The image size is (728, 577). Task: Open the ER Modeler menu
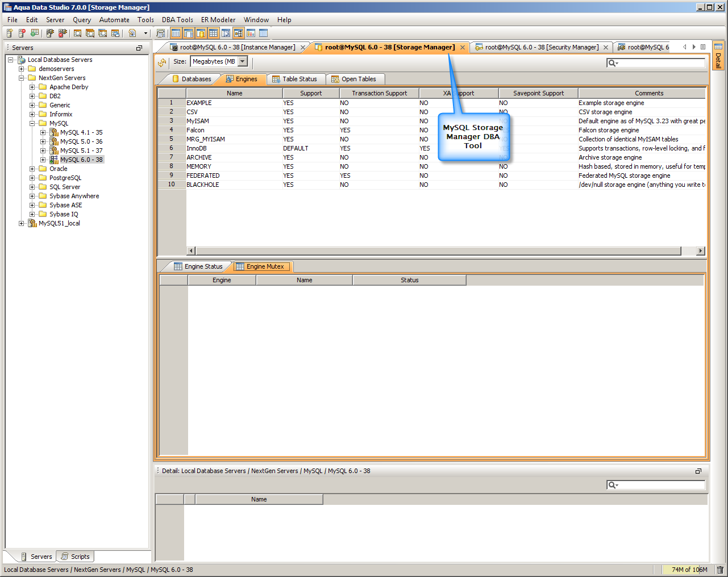218,20
